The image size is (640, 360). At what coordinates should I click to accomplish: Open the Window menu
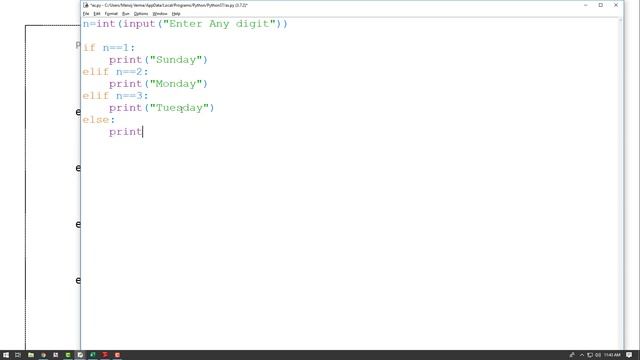click(160, 13)
